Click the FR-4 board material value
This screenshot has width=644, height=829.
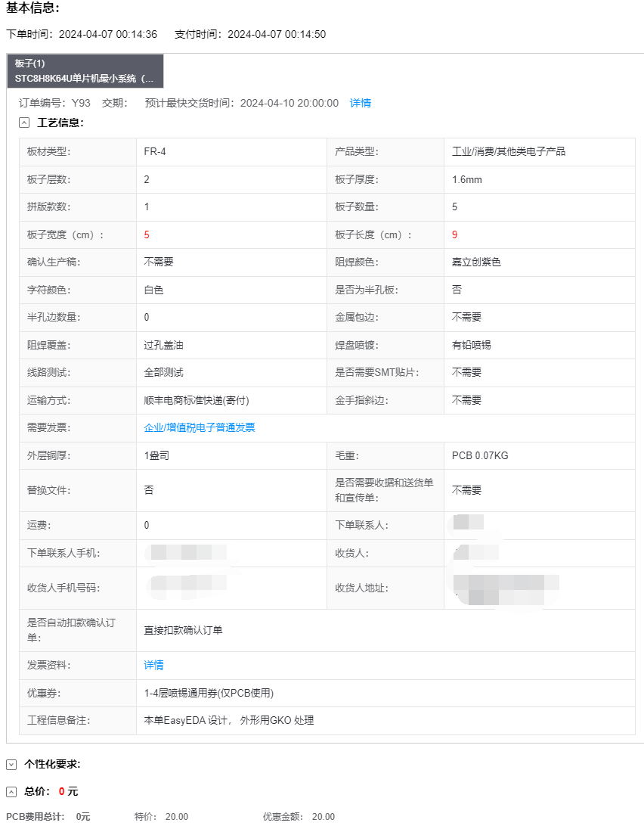155,152
